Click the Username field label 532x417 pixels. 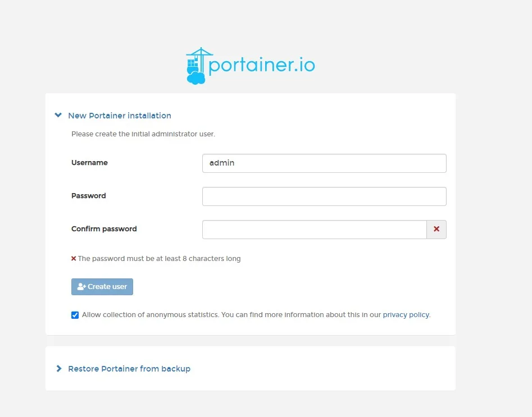click(89, 163)
